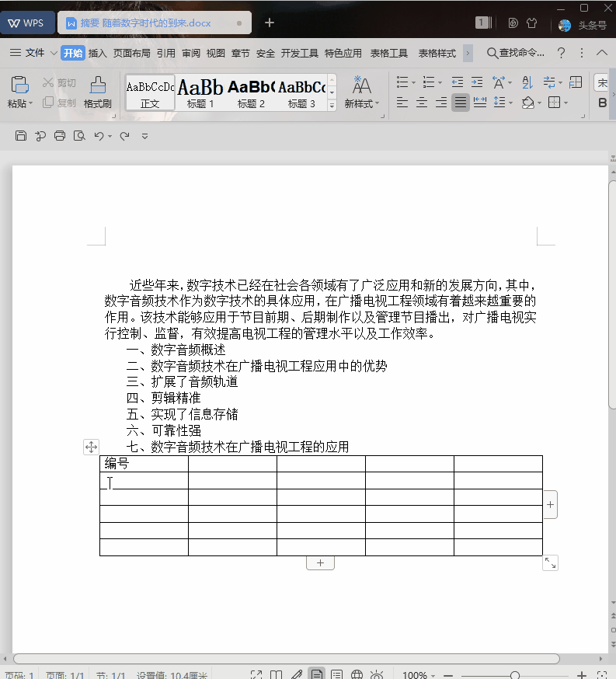This screenshot has width=616, height=679.
Task: Click Bold formatting button
Action: coord(602,103)
